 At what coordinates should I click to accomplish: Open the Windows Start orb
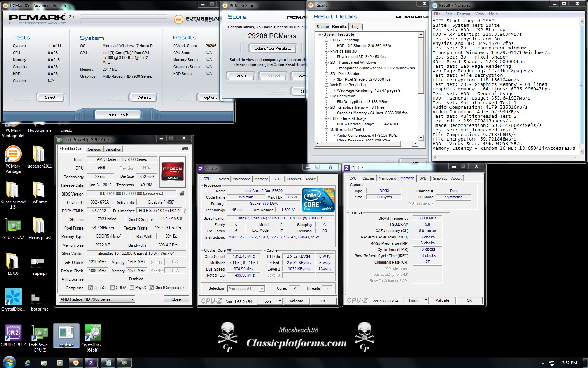click(x=9, y=362)
